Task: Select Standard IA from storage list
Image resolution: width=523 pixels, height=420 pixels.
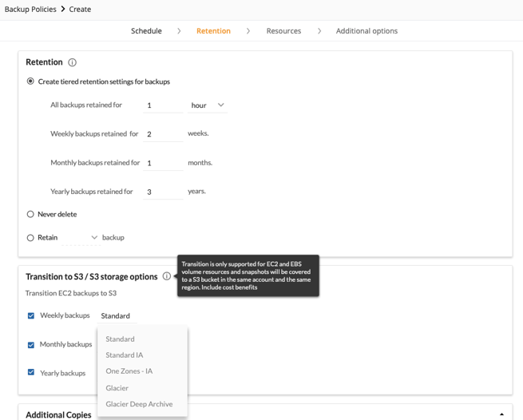Action: click(x=125, y=355)
